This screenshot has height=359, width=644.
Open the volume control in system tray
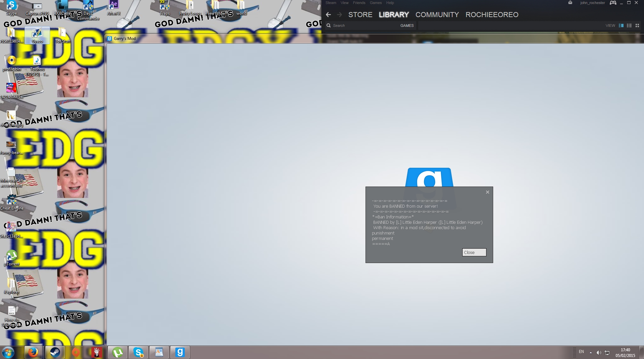tap(599, 353)
